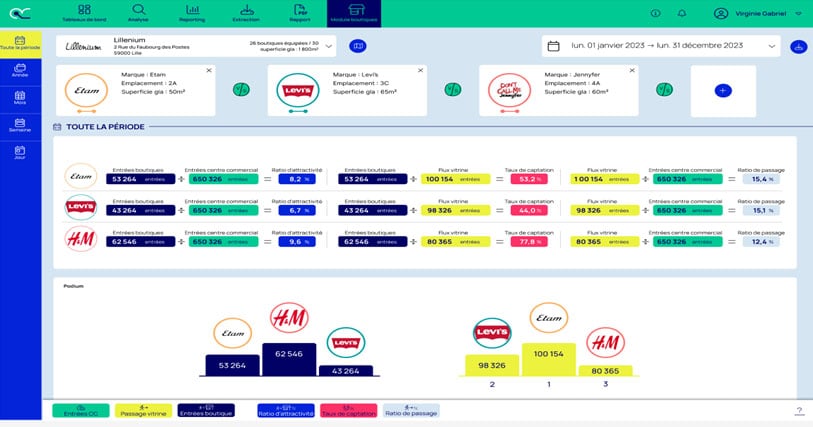Click the compare icon after Jennyfer card
This screenshot has height=427, width=813.
[664, 90]
